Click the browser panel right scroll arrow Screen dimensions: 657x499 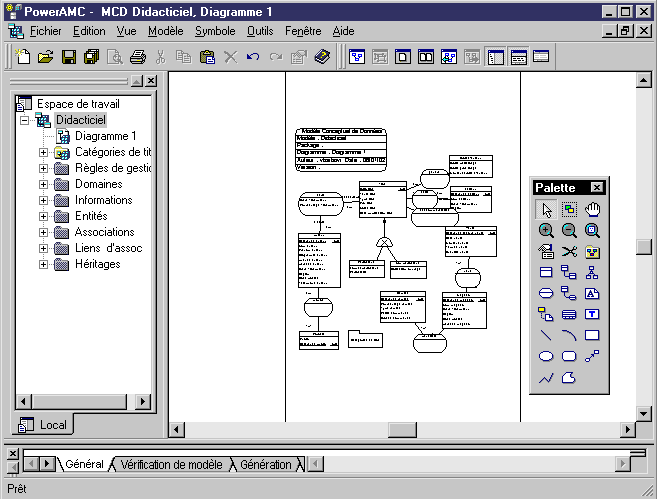pos(143,401)
